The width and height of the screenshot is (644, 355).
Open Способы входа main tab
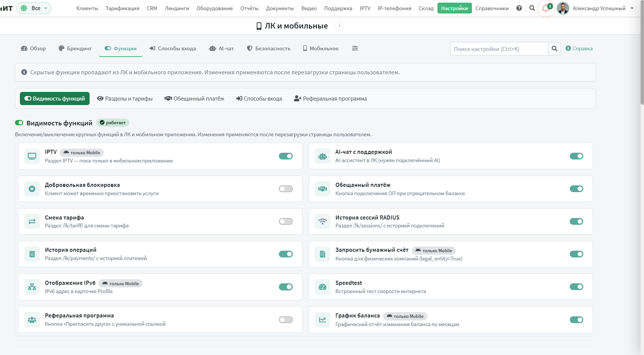click(172, 48)
